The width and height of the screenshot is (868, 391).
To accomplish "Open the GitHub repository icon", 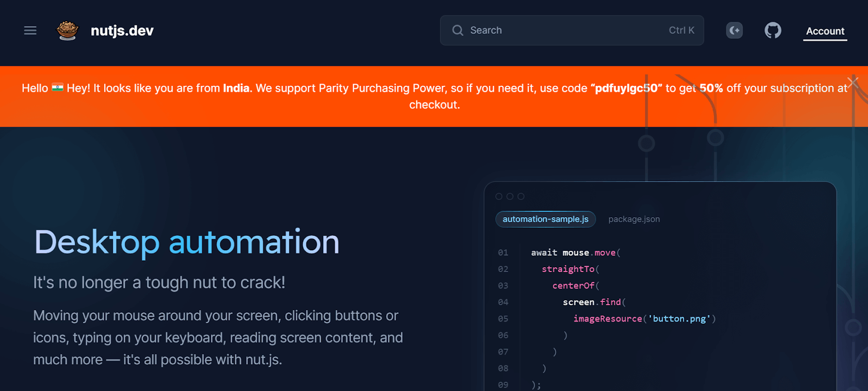I will pos(773,30).
